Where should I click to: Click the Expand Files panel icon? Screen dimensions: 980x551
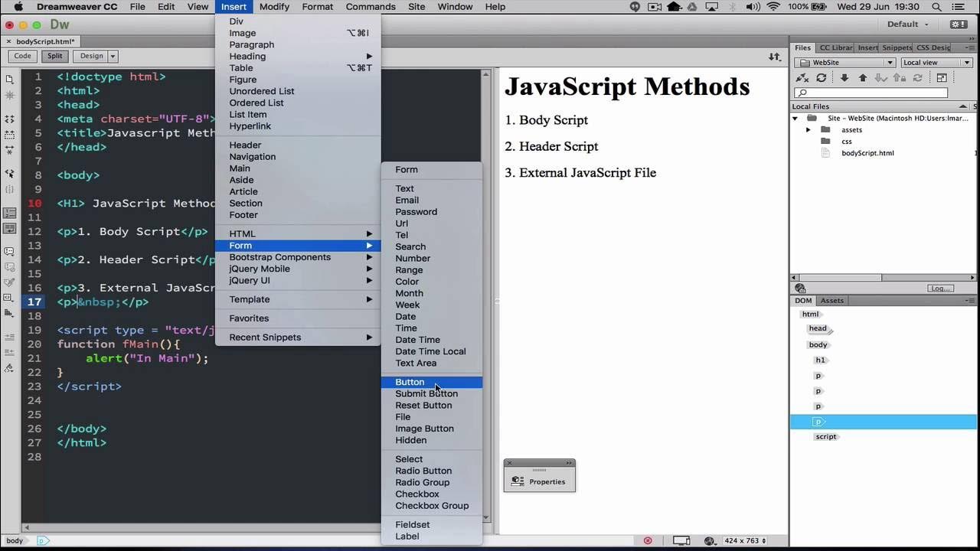pos(942,78)
